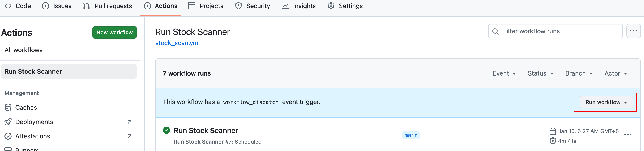Open the Deployments external link arrow icon
The height and width of the screenshot is (151, 644).
[x=129, y=122]
